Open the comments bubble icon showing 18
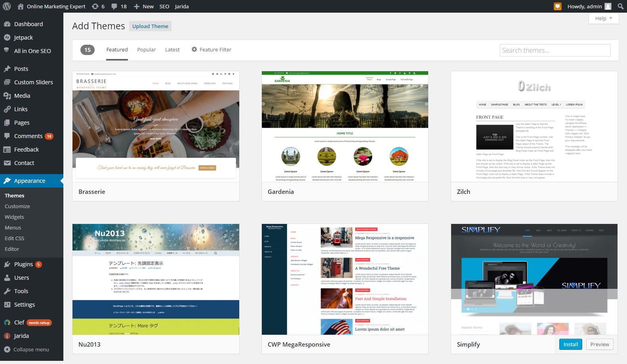Image resolution: width=627 pixels, height=364 pixels. pos(114,7)
